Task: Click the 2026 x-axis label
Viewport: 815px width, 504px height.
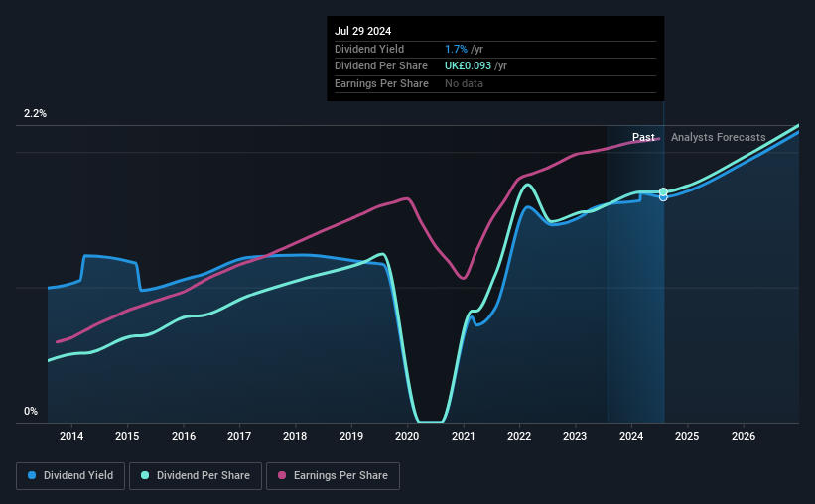Action: coord(744,436)
